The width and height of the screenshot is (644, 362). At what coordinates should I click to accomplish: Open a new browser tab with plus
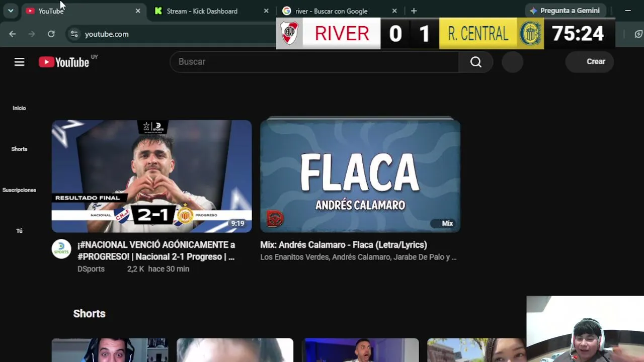pos(414,11)
